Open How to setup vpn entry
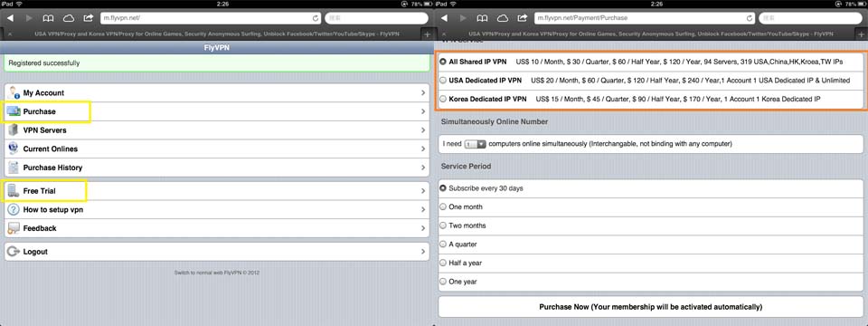 point(217,210)
